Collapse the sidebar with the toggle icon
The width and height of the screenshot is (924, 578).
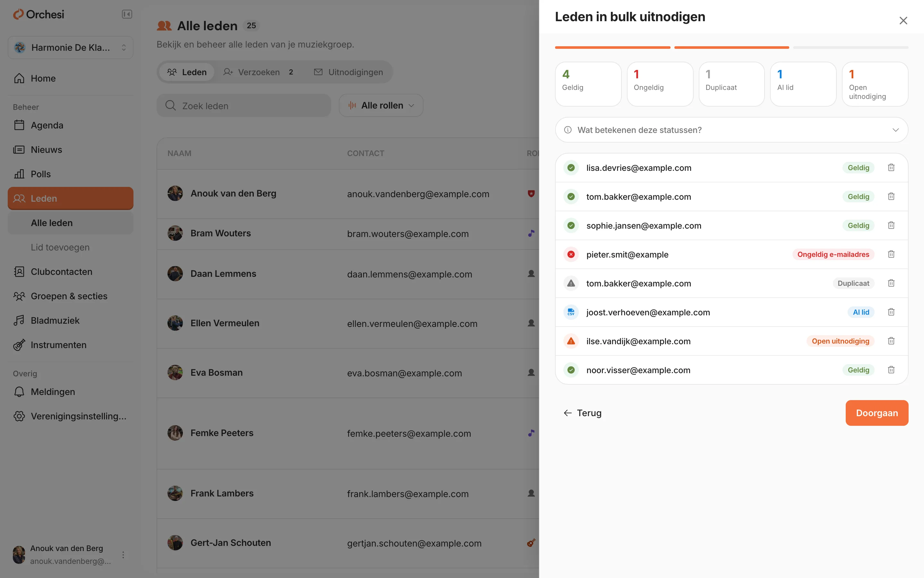click(x=127, y=14)
